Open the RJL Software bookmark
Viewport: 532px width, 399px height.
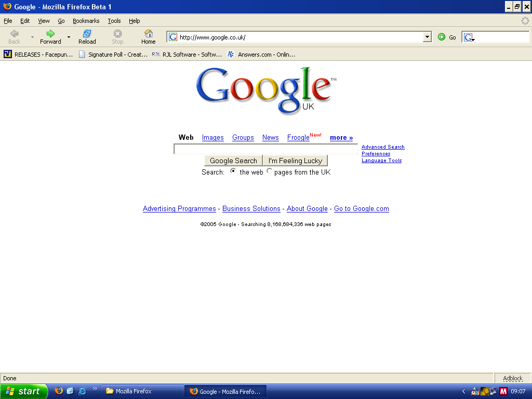(187, 54)
